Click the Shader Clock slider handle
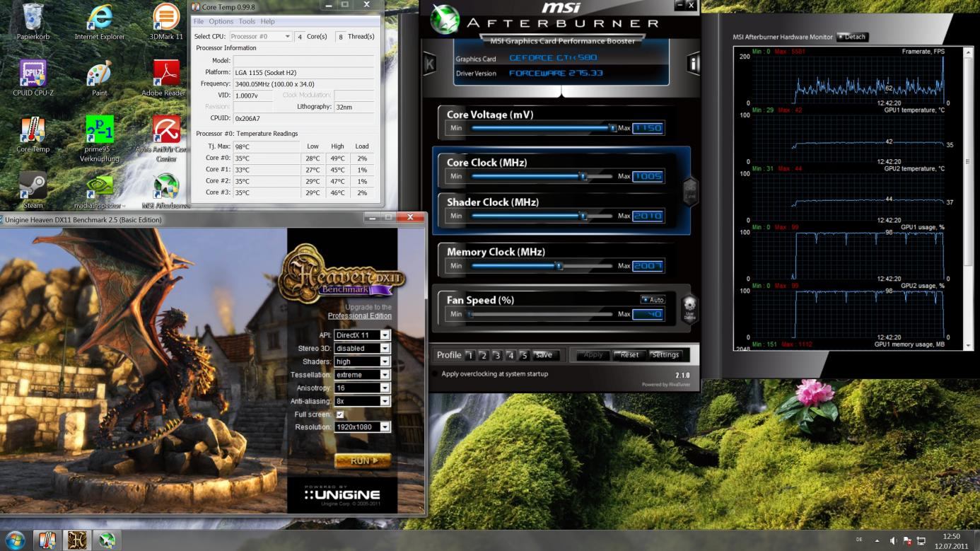Image resolution: width=980 pixels, height=551 pixels. 583,216
